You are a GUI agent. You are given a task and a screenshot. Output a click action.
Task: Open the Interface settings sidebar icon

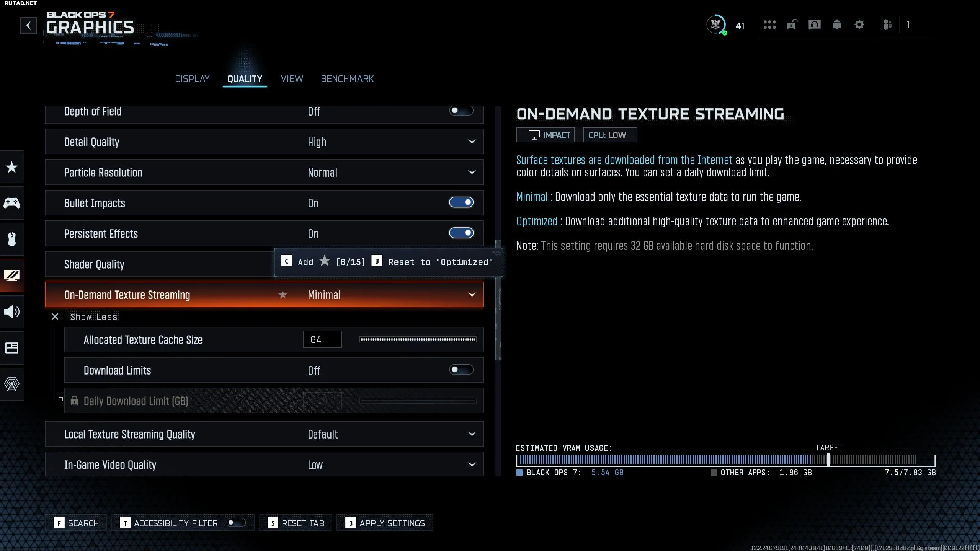[12, 348]
